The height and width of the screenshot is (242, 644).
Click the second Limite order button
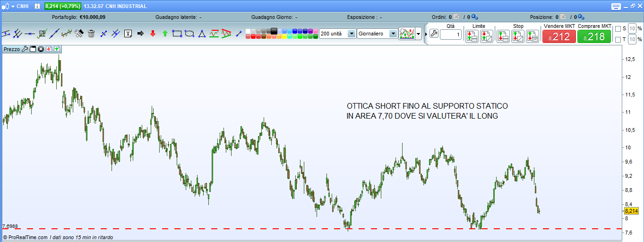[487, 36]
